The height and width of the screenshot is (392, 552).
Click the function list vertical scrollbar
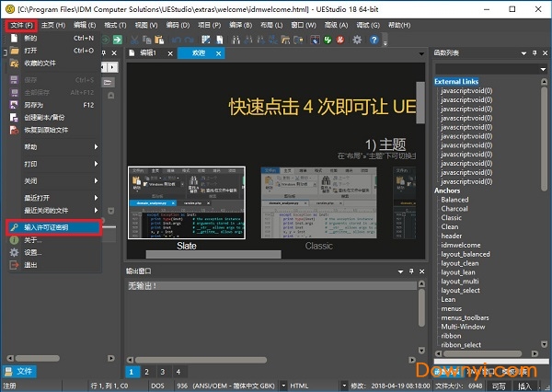544,139
